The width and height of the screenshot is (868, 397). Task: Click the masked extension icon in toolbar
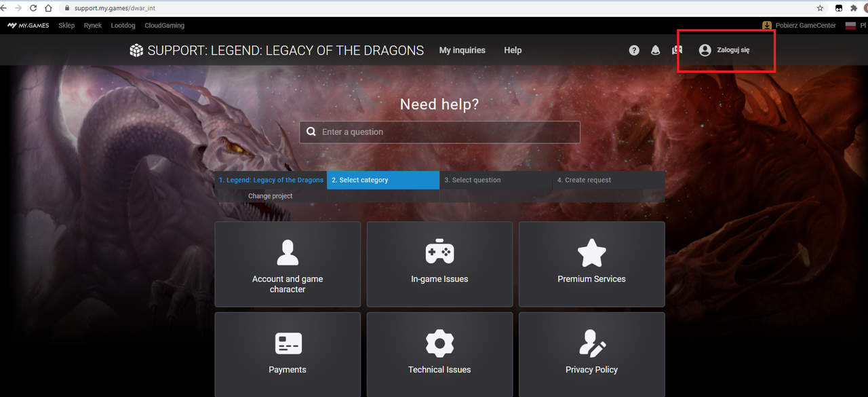[x=839, y=8]
